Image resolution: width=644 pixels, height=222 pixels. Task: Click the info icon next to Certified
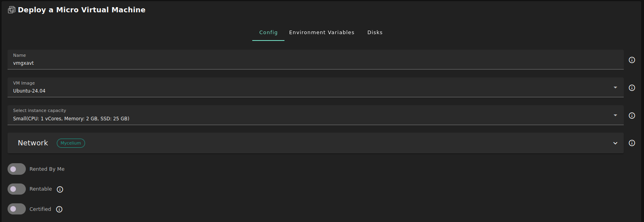click(59, 209)
